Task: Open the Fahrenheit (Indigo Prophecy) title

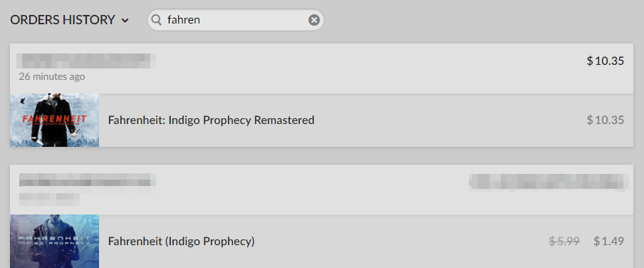Action: [181, 242]
